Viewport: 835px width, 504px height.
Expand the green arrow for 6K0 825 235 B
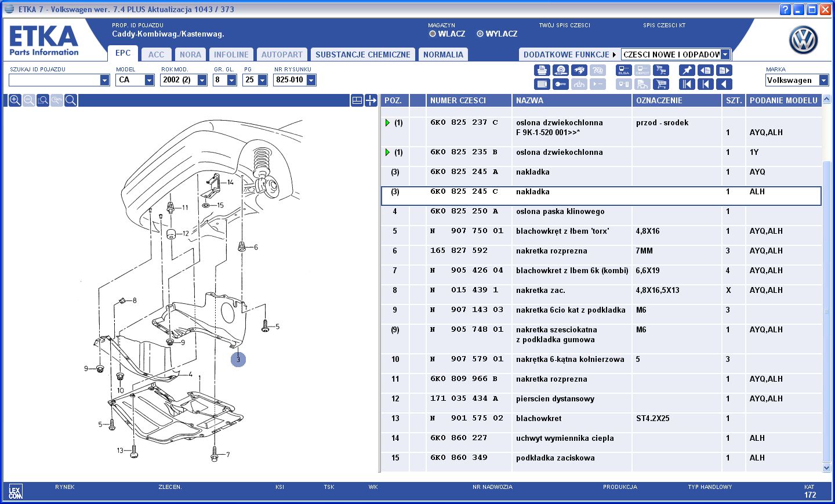tap(387, 153)
